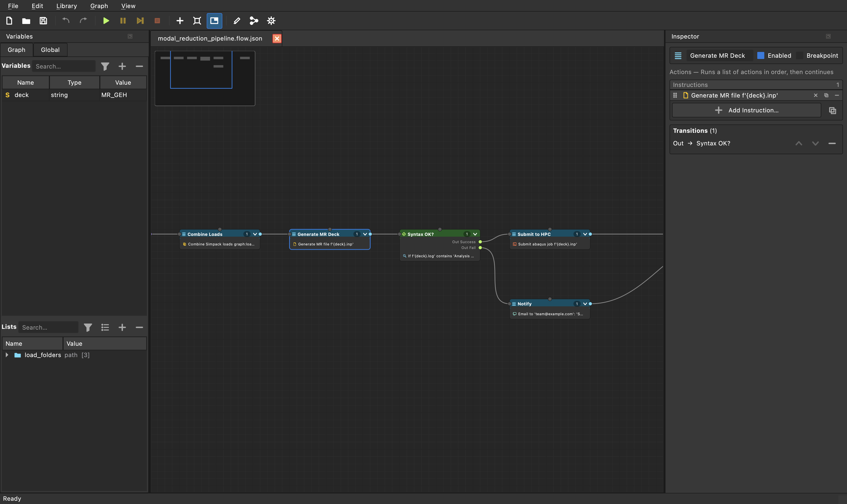Open the Edit menu
The height and width of the screenshot is (504, 847).
click(37, 6)
